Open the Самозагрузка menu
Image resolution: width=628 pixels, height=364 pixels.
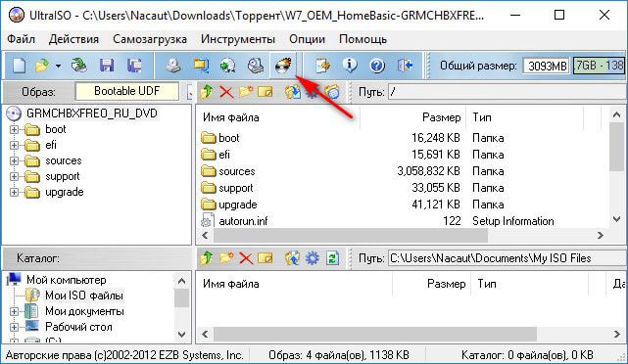pyautogui.click(x=150, y=39)
